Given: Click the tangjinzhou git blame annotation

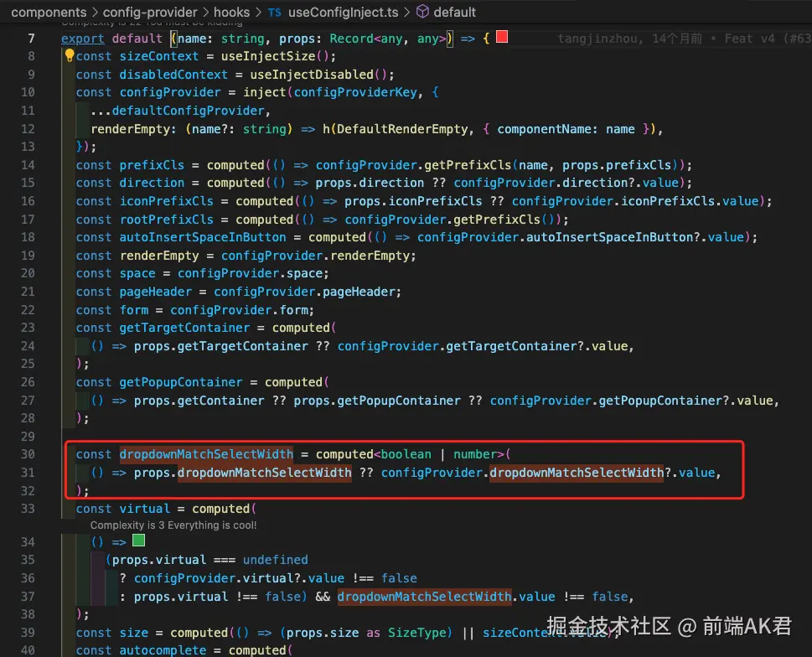Looking at the screenshot, I should pyautogui.click(x=684, y=39).
